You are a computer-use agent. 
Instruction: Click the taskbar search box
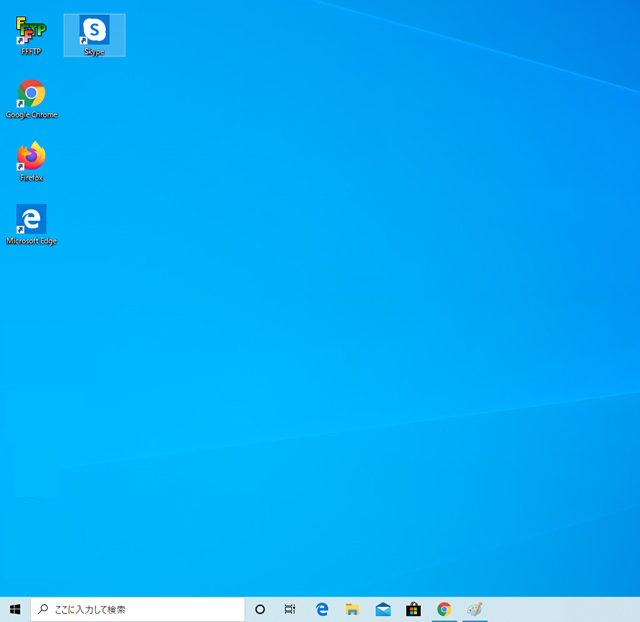coord(138,609)
